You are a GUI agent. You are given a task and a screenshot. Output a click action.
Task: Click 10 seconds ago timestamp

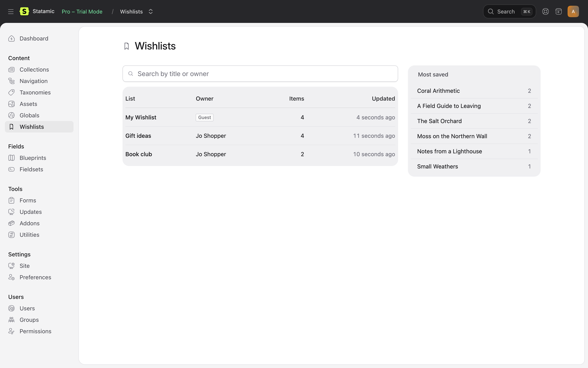click(374, 154)
